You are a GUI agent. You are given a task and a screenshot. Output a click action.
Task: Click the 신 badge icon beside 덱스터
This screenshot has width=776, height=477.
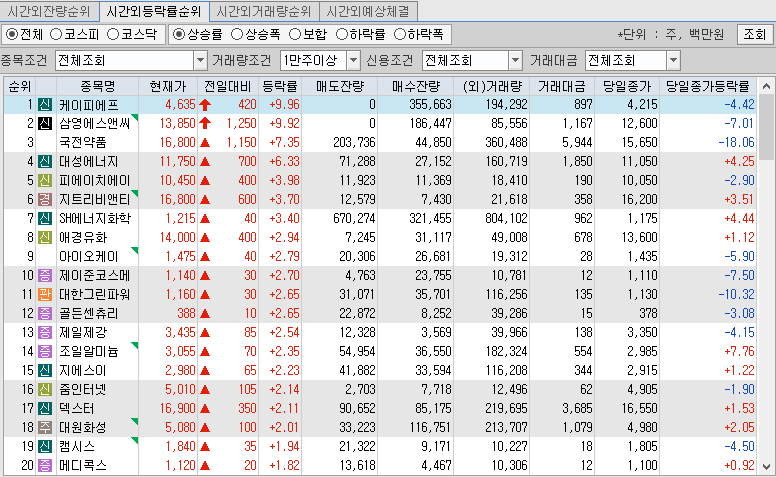pos(45,408)
